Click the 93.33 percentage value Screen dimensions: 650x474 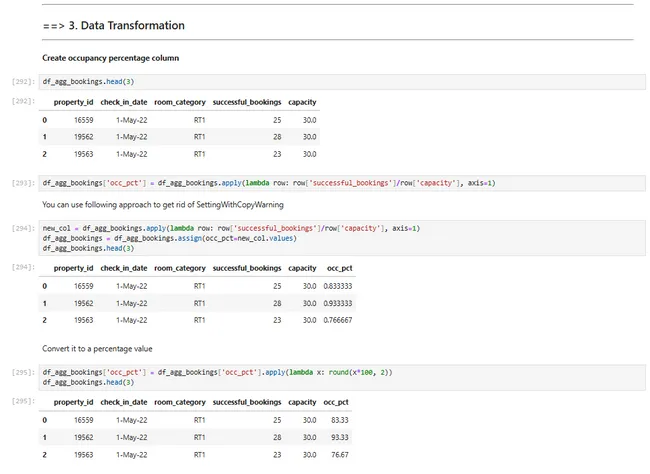coord(340,438)
